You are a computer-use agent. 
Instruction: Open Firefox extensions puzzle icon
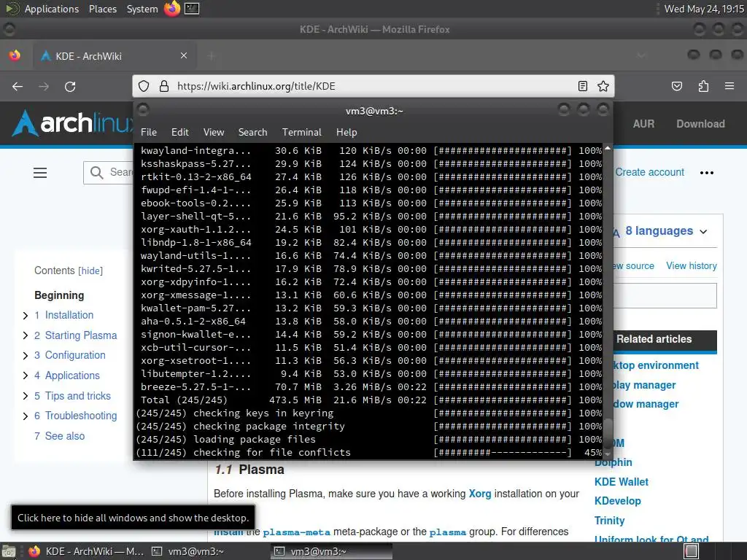[x=703, y=86]
